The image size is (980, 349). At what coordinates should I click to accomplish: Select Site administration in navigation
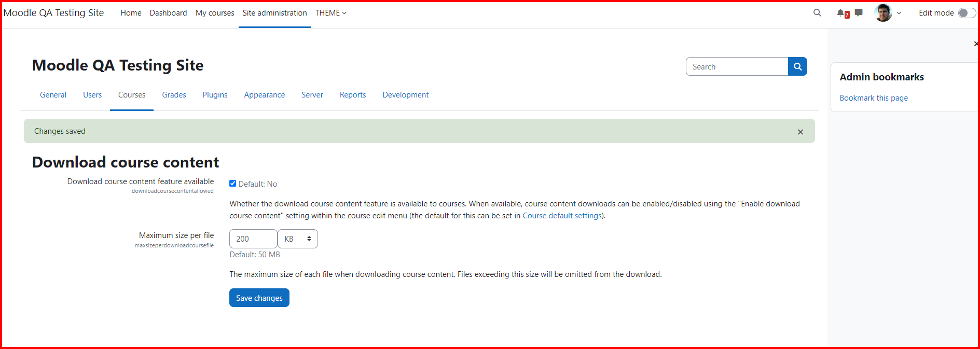[x=275, y=13]
